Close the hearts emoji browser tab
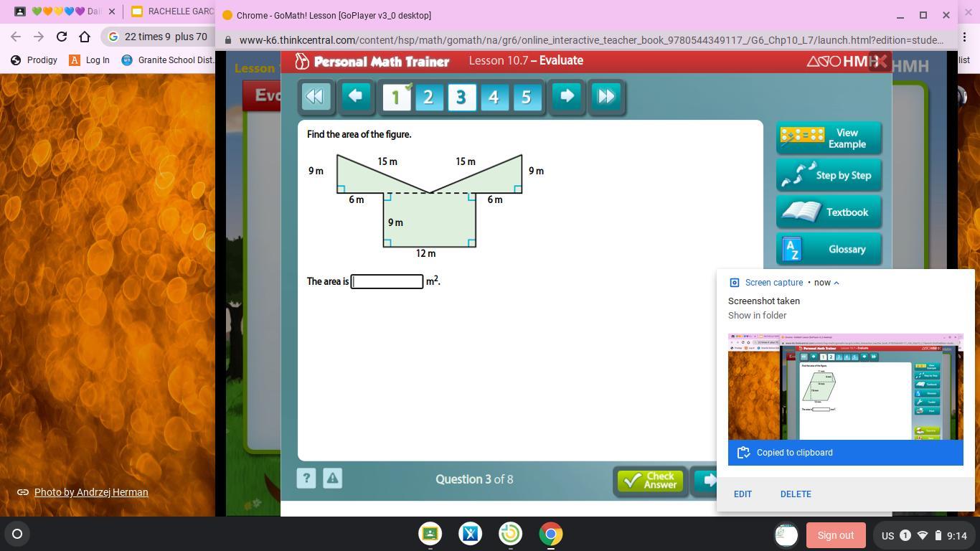Image resolution: width=980 pixels, height=551 pixels. pyautogui.click(x=111, y=11)
